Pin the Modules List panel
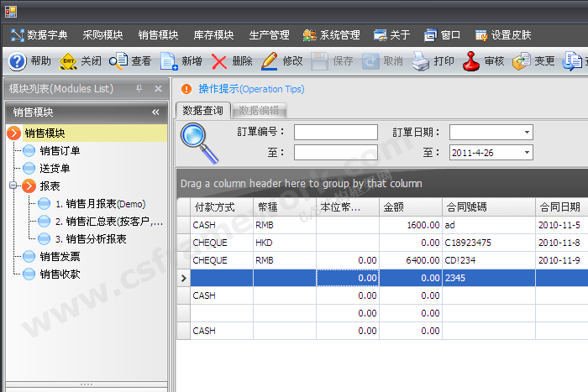 (x=139, y=88)
